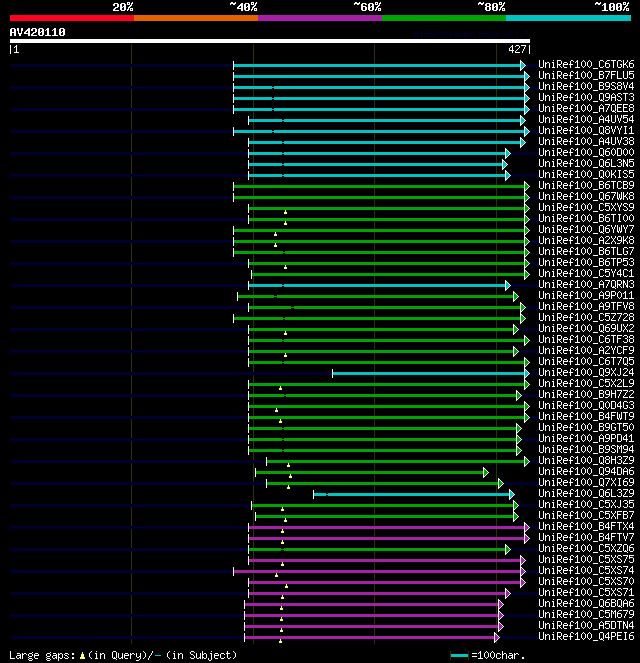Click the green arrowhead ending the UniRef100_Q7XI69 bar
The width and height of the screenshot is (640, 663).
(501, 483)
